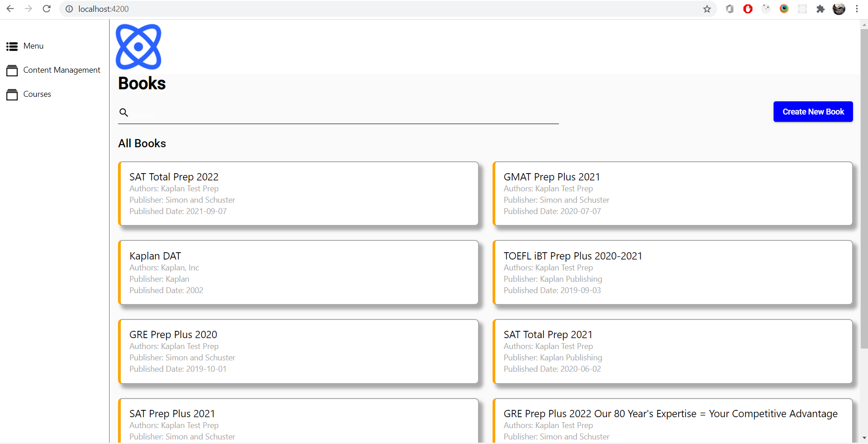Open the SAT Total Prep 2022 book card

click(298, 194)
